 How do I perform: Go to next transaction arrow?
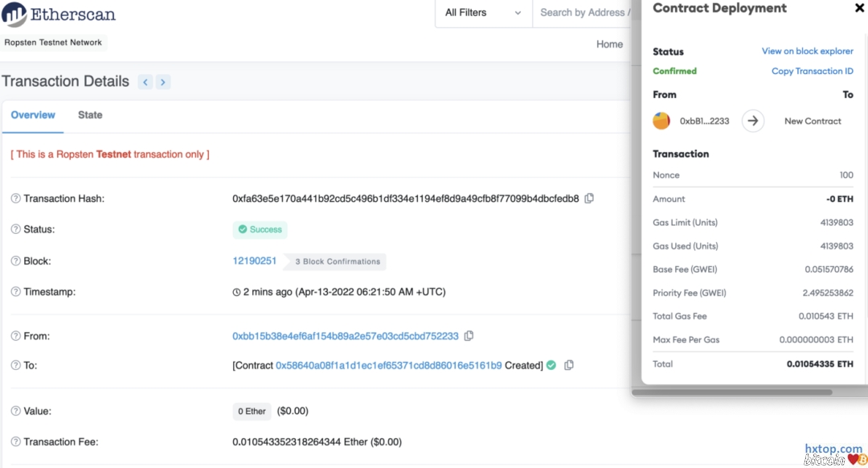pos(163,82)
